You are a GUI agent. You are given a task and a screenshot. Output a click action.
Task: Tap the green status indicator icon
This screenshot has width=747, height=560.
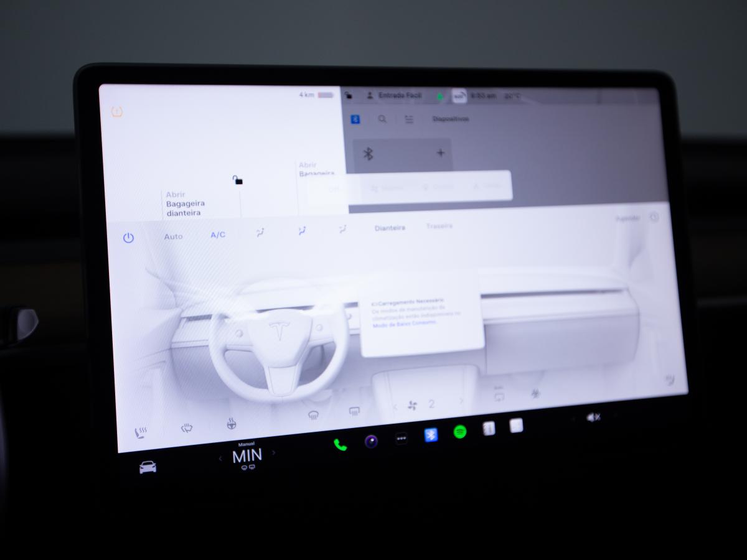coord(440,96)
